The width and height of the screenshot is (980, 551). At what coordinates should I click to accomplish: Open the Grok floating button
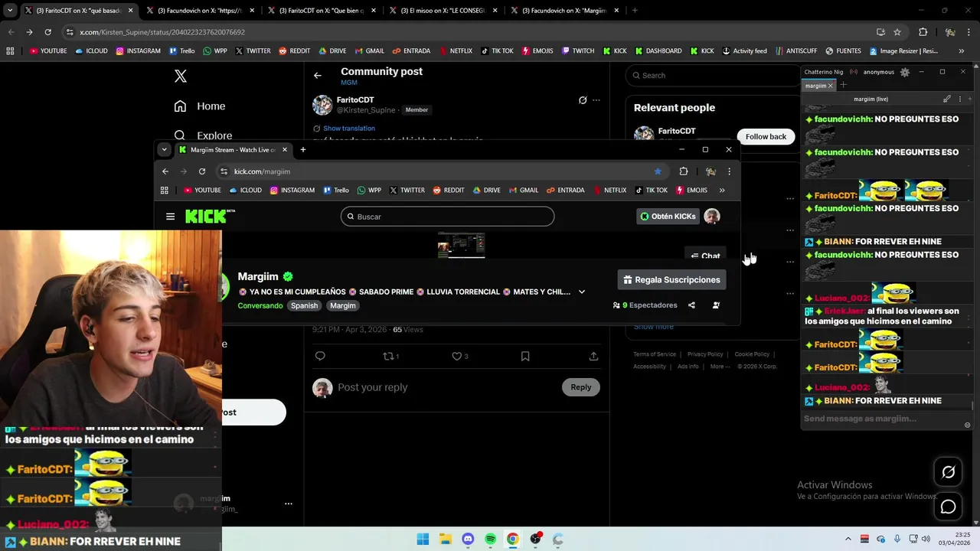pyautogui.click(x=948, y=472)
